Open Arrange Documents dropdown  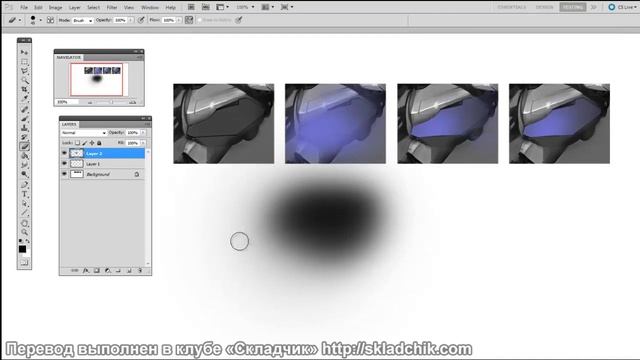coord(268,7)
